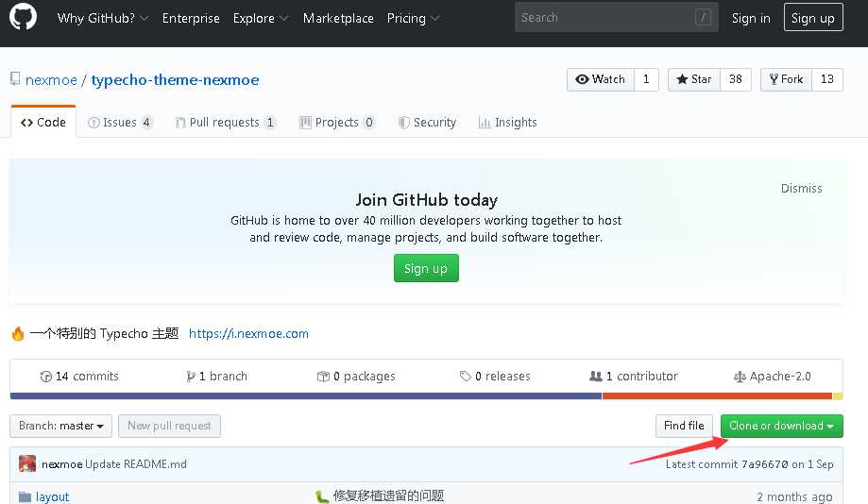Open latest commit 7a96670
The image size is (868, 504).
pos(764,464)
